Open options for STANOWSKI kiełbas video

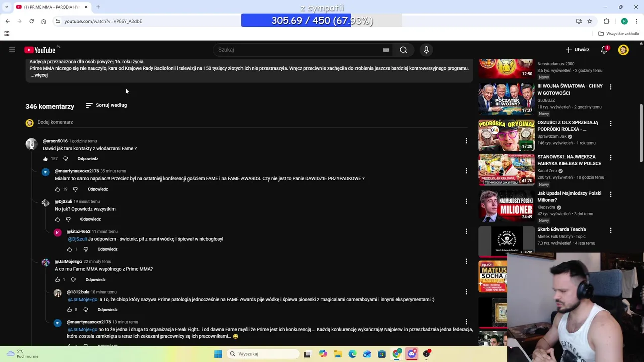[611, 158]
